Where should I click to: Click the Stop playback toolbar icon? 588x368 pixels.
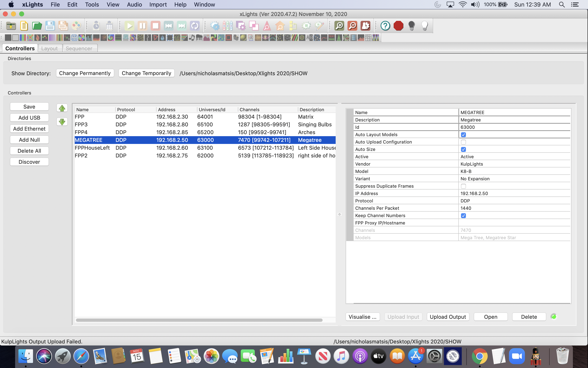point(156,26)
